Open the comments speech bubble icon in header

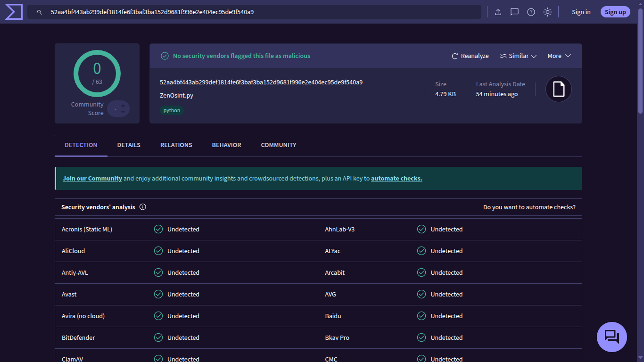tap(514, 12)
